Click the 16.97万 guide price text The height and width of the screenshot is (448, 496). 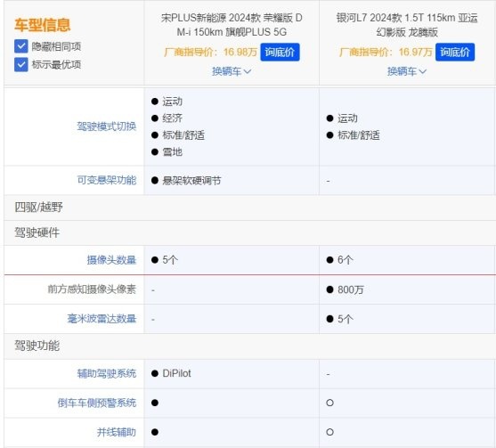point(415,52)
